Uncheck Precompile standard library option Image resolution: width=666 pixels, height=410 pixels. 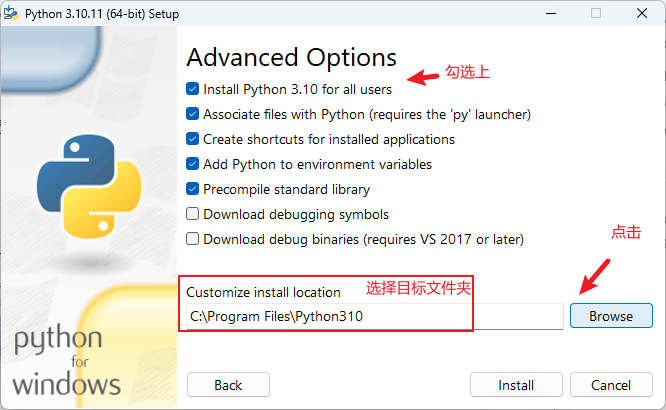[x=193, y=189]
